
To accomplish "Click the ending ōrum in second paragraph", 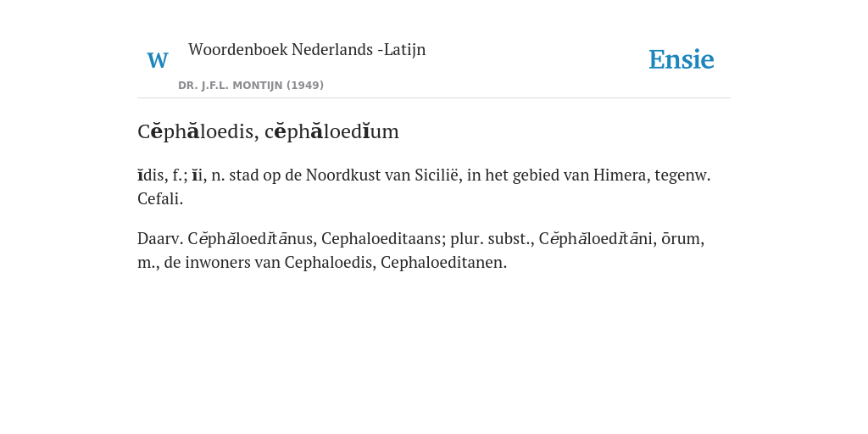I will (683, 239).
